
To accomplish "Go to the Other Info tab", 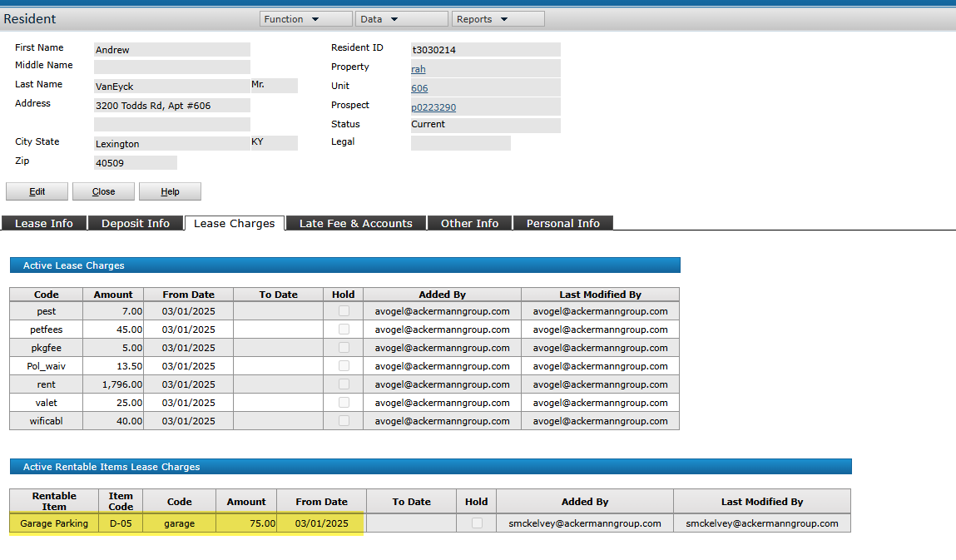I will tap(469, 223).
